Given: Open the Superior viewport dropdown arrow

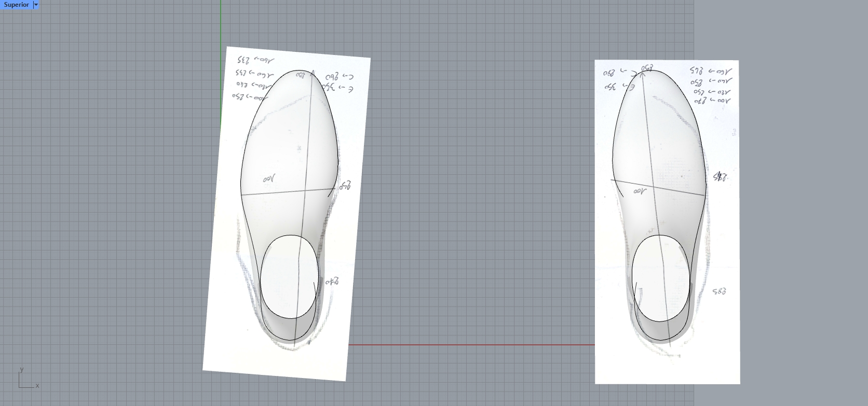Looking at the screenshot, I should pyautogui.click(x=36, y=5).
